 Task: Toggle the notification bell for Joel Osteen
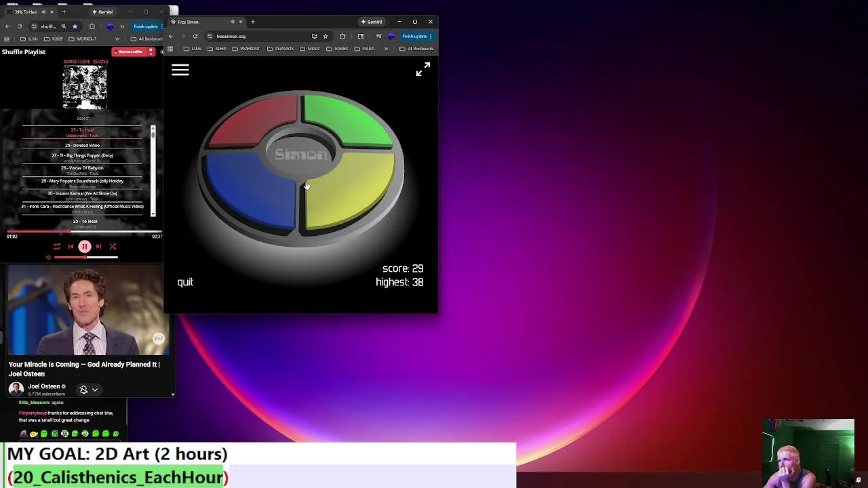pyautogui.click(x=83, y=390)
